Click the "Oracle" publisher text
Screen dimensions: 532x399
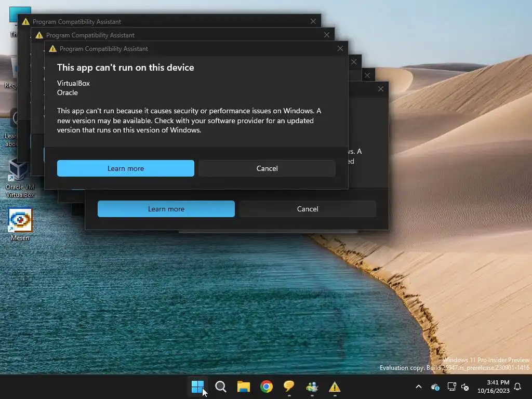pyautogui.click(x=67, y=92)
